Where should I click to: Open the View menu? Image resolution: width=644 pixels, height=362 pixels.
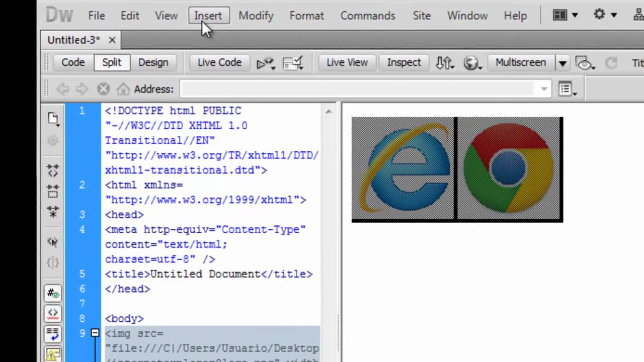pos(166,16)
